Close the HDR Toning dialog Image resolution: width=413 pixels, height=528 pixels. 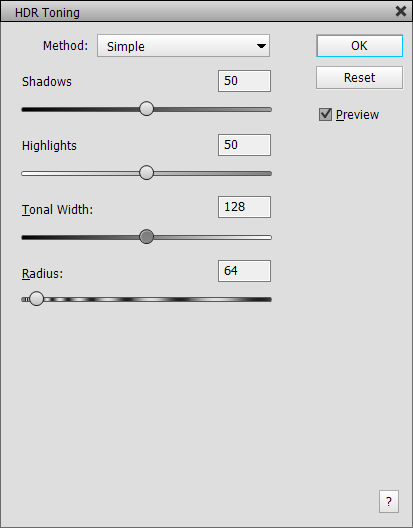pyautogui.click(x=401, y=11)
